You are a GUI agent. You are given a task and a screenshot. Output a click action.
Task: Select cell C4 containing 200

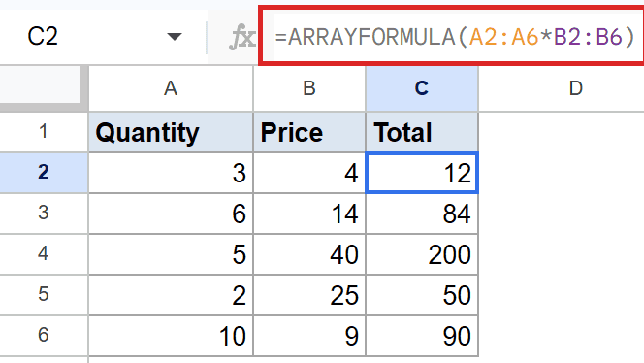(x=422, y=254)
